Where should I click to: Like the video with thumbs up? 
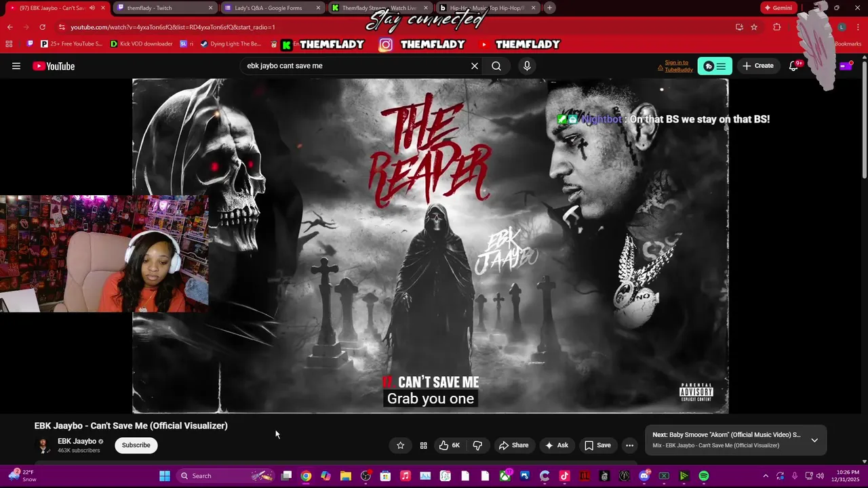[x=449, y=445]
